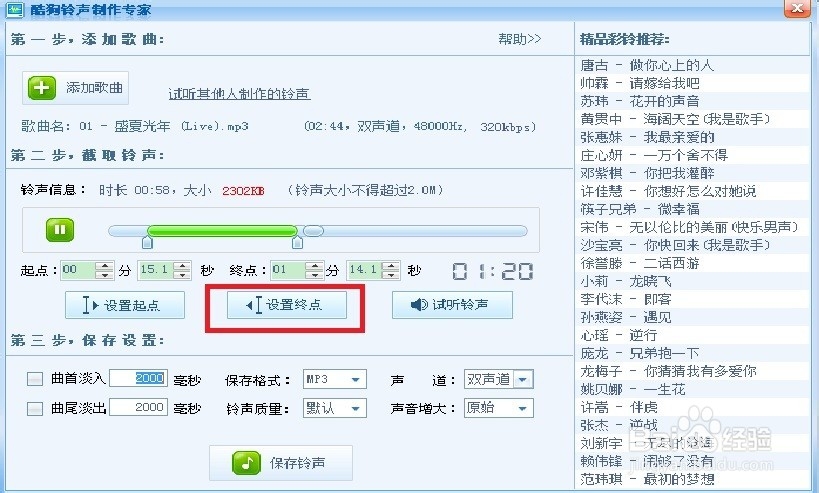
Task: Click the end seconds stepper arrows
Action: point(391,270)
